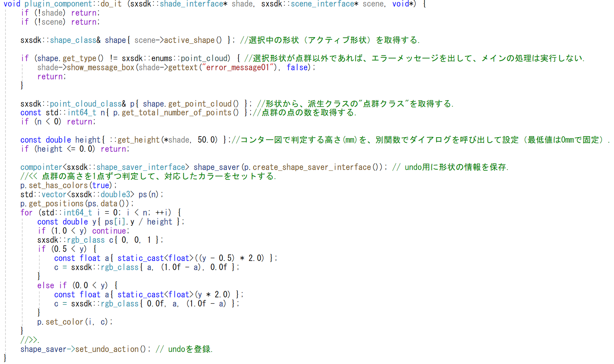
Task: Click the else keyword in the loop
Action: point(46,286)
